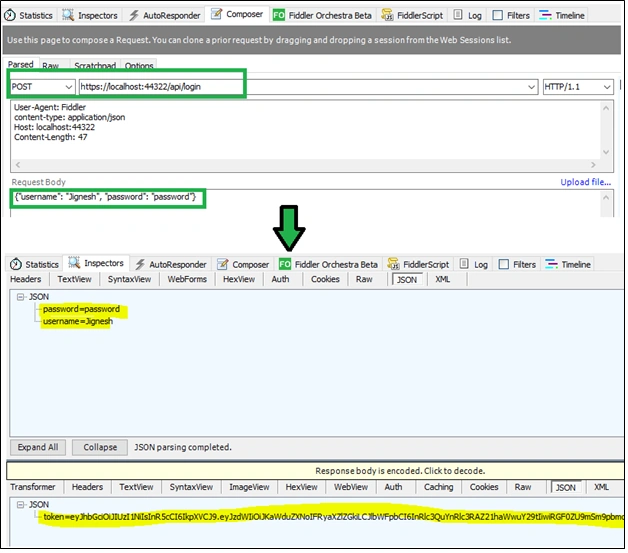The height and width of the screenshot is (553, 628).
Task: Click the Log page icon in top tab bar
Action: [458, 15]
